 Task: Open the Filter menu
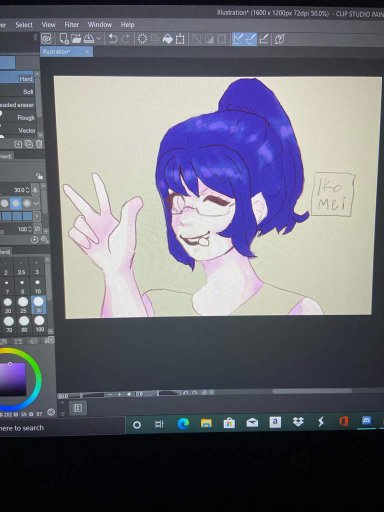72,25
